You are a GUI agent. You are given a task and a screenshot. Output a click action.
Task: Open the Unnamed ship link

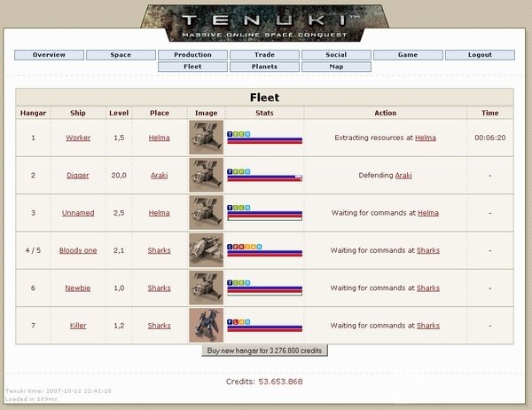click(78, 213)
